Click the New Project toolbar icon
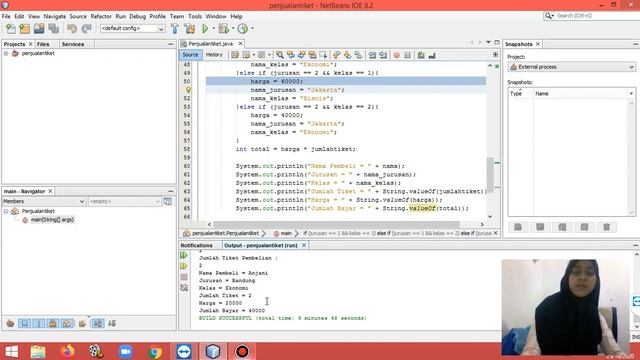Image resolution: width=640 pixels, height=360 pixels. pyautogui.click(x=24, y=29)
